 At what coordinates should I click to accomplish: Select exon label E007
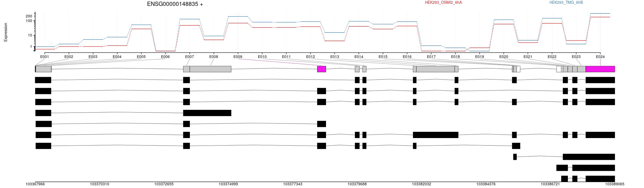[189, 57]
